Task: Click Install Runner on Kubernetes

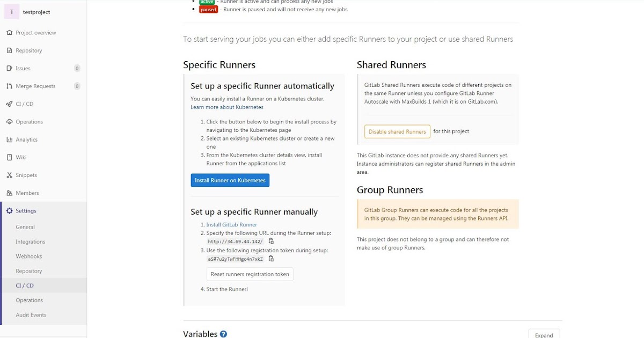Action: click(230, 180)
